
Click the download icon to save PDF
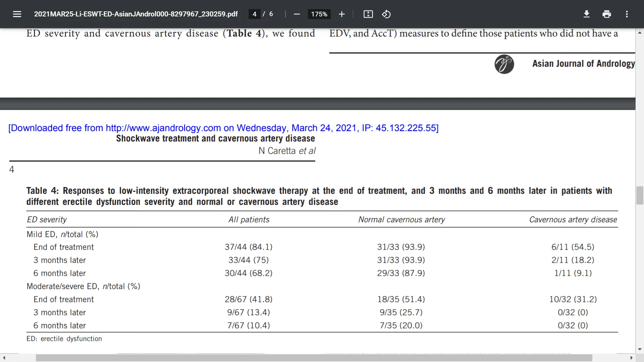[x=587, y=14]
